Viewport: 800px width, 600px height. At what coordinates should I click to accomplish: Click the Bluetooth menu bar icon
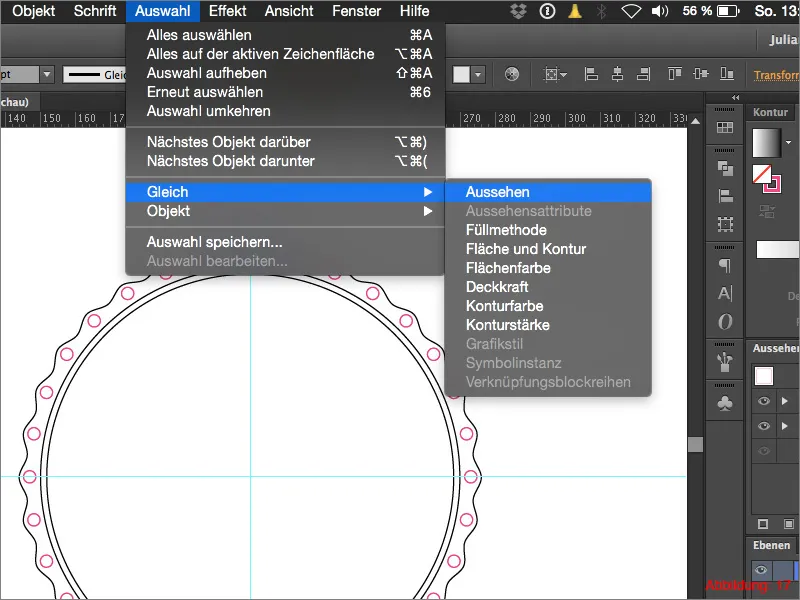click(x=602, y=11)
